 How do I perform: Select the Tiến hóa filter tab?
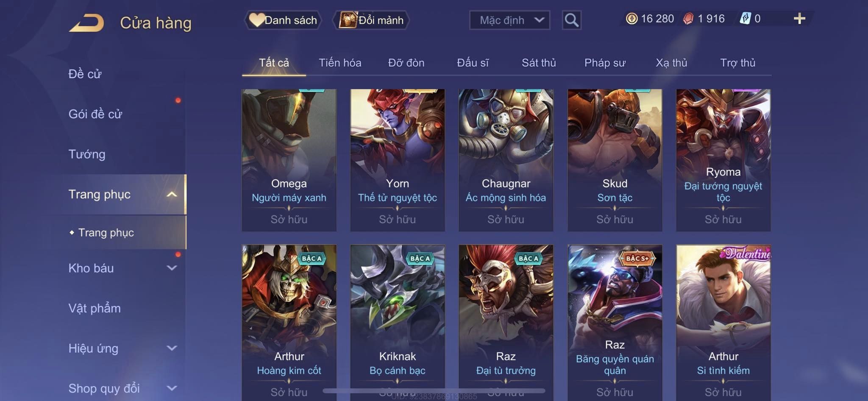pos(340,63)
